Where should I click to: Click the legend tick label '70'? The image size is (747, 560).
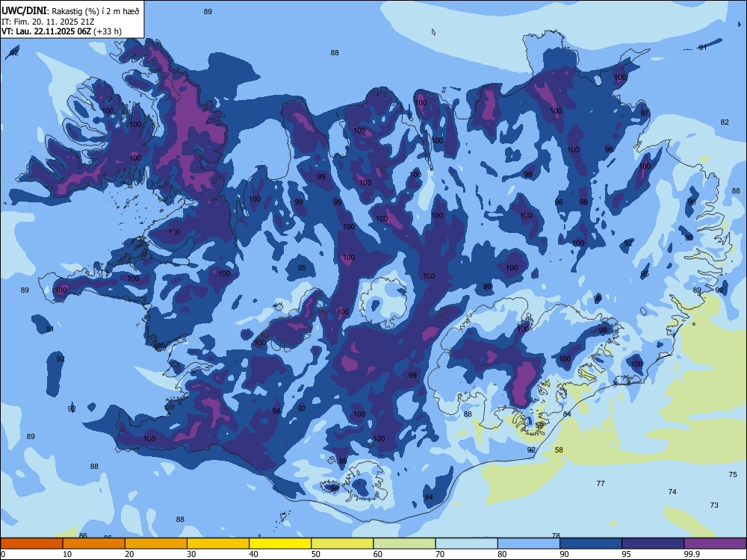tap(440, 554)
